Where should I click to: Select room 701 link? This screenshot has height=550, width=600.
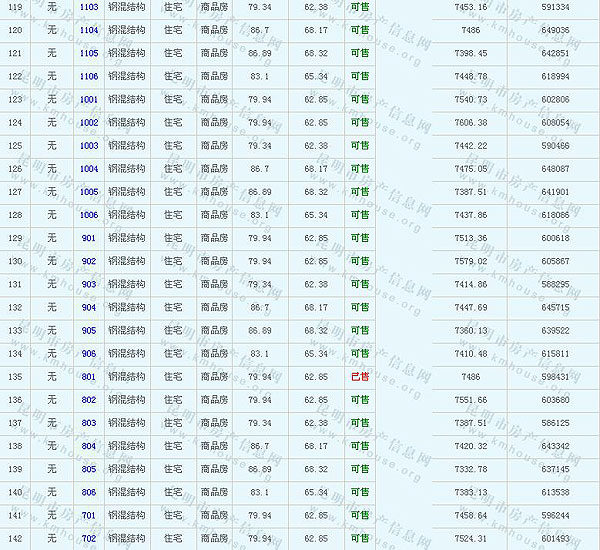(89, 515)
